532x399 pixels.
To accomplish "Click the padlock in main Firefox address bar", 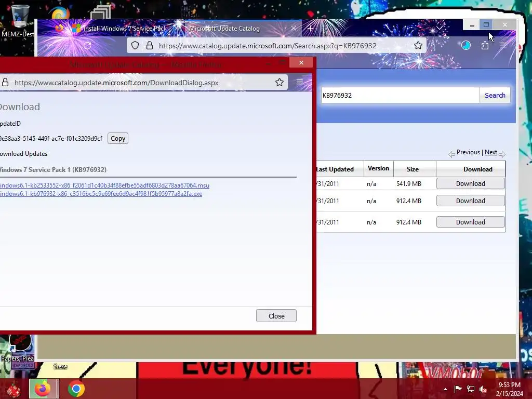I will [x=150, y=46].
